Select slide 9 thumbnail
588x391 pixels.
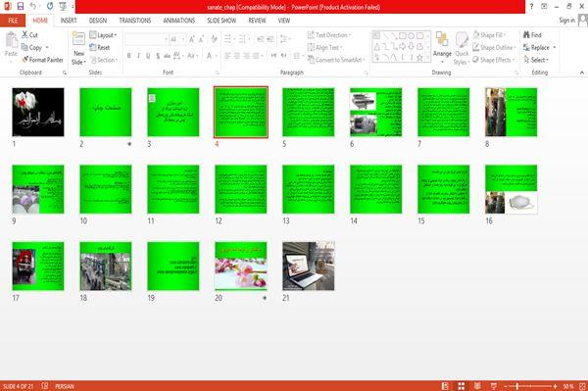pyautogui.click(x=38, y=189)
